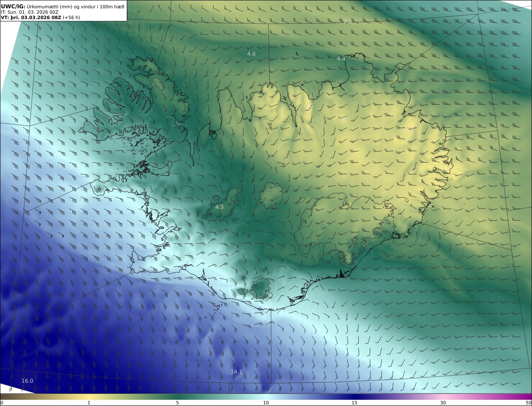The height and width of the screenshot is (406, 532).
Task: Click the colorbar tick label 5
Action: coord(177,403)
